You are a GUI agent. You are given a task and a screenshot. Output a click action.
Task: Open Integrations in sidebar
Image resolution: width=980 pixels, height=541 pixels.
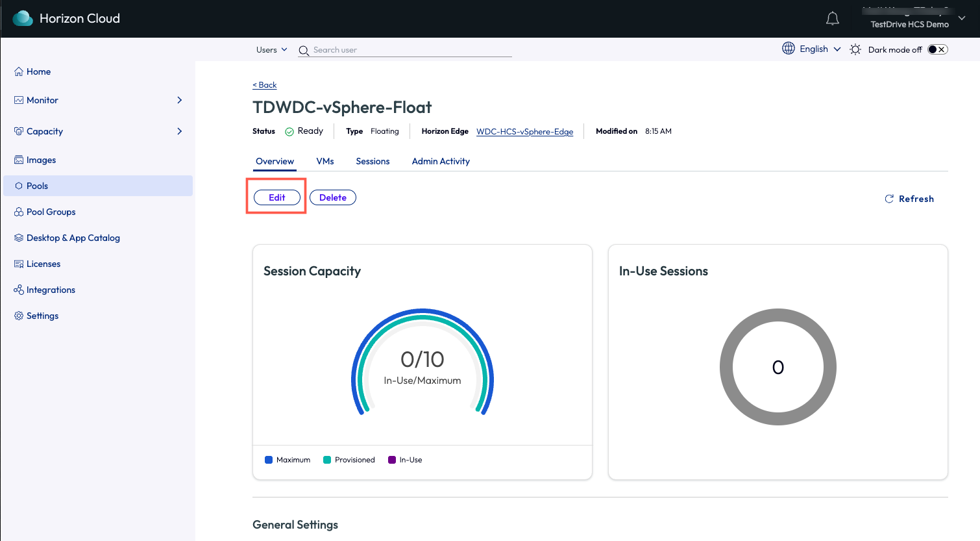[51, 290]
